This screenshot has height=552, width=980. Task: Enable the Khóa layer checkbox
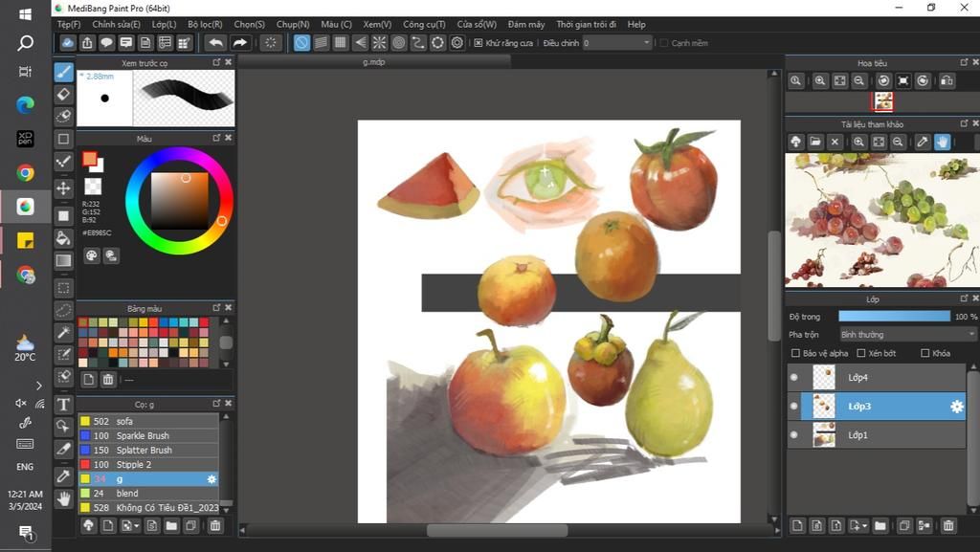(925, 353)
